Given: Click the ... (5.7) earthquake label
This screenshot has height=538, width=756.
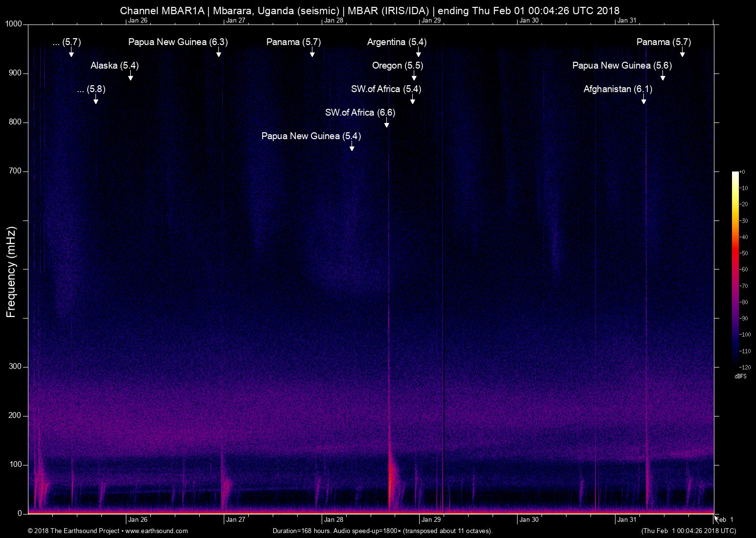Looking at the screenshot, I should click(67, 42).
